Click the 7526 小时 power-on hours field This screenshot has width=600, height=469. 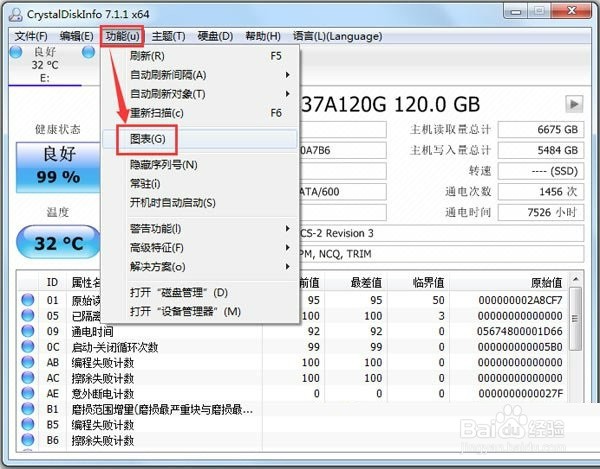(541, 212)
